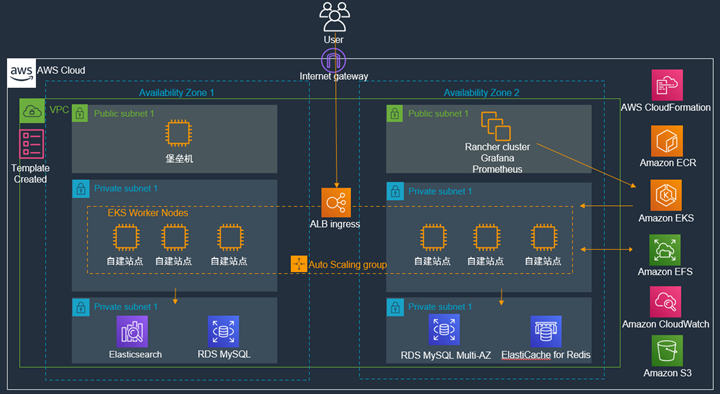The height and width of the screenshot is (394, 720).
Task: Select the Amazon CloudWatch icon
Action: (x=665, y=302)
